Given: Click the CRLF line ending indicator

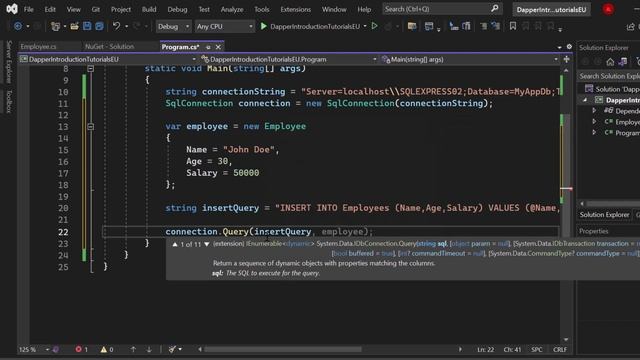Looking at the screenshot, I should [x=560, y=349].
